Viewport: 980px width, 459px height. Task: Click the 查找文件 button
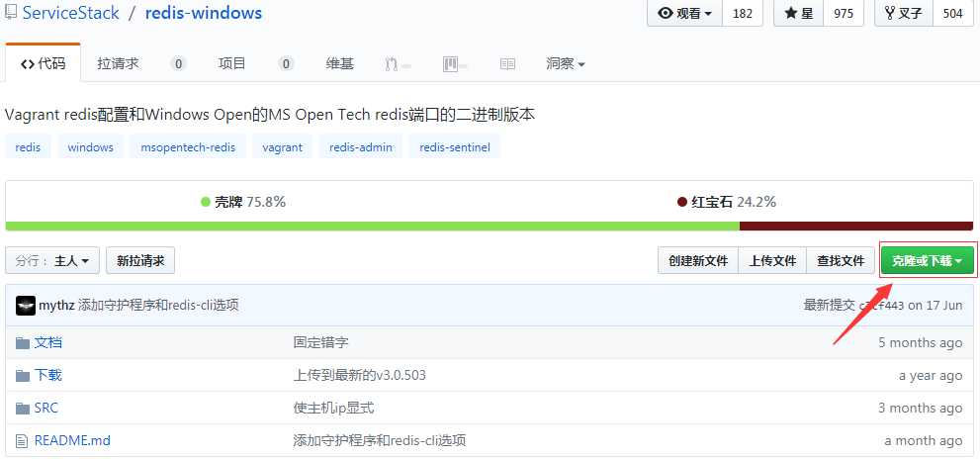841,261
